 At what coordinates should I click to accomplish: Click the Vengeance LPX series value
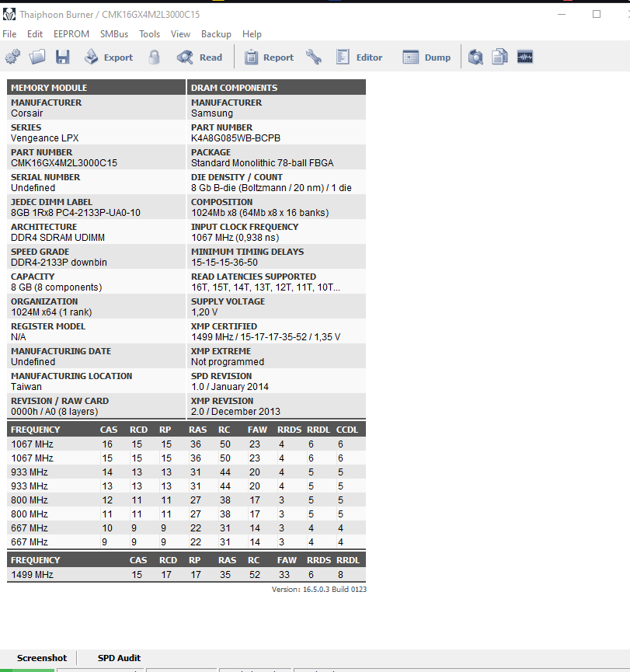[44, 138]
